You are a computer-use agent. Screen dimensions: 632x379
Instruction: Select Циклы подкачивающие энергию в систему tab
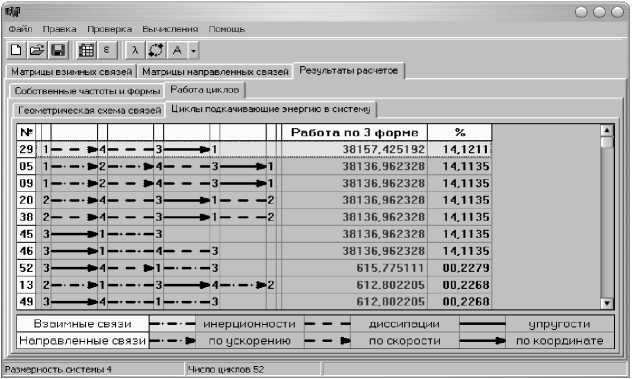270,109
